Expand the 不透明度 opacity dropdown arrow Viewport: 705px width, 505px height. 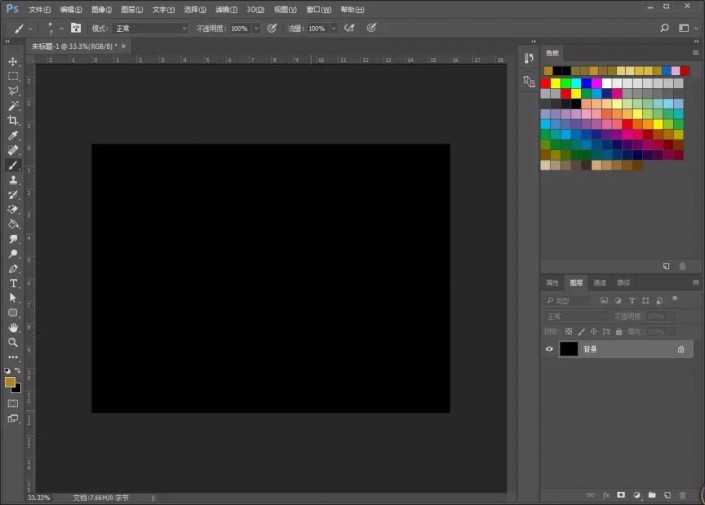click(x=256, y=28)
